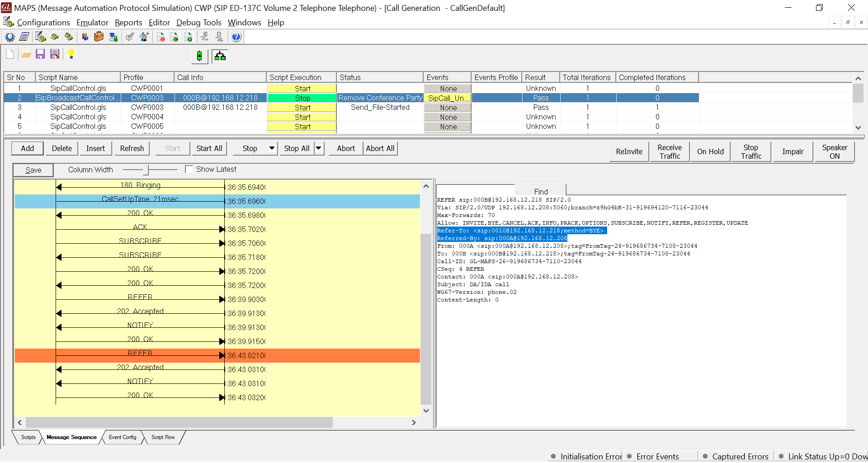The width and height of the screenshot is (868, 463).
Task: Click the blue satellite-dish with pencil icon
Action: (x=144, y=37)
